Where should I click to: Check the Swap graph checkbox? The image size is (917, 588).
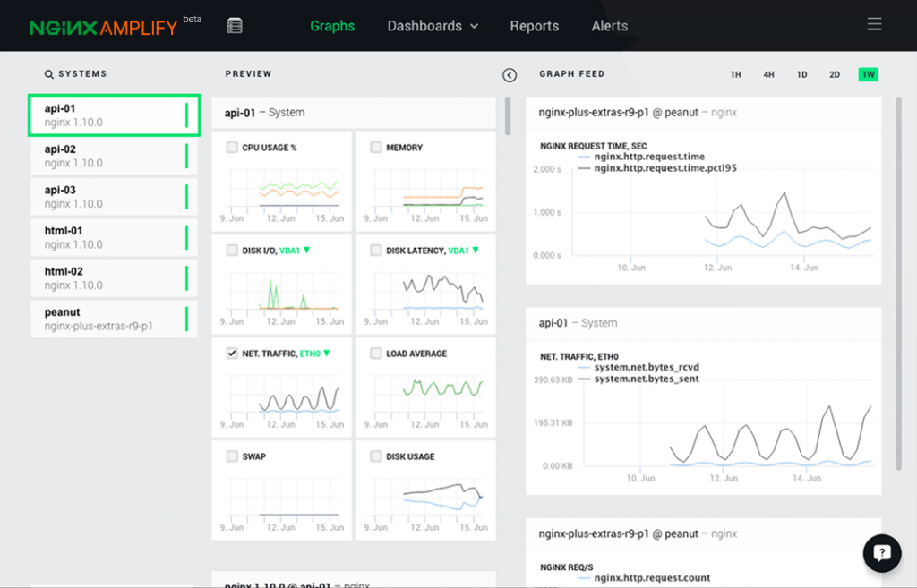232,456
